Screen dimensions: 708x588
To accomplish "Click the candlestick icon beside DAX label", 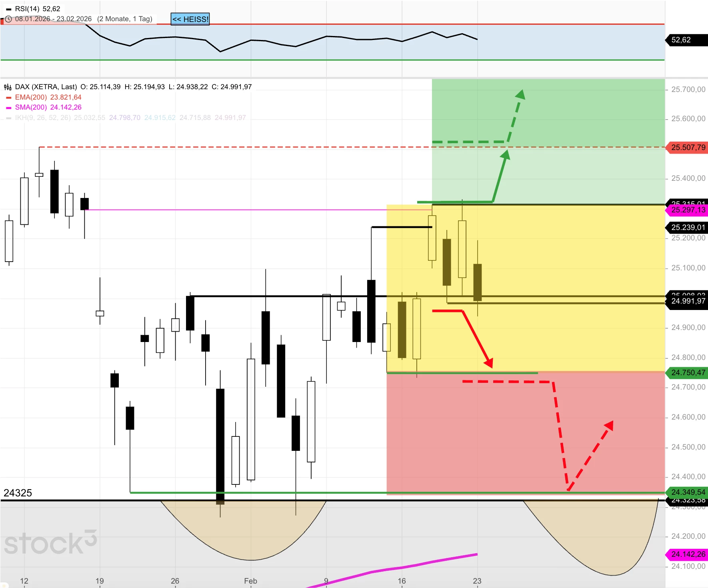I will click(8, 87).
